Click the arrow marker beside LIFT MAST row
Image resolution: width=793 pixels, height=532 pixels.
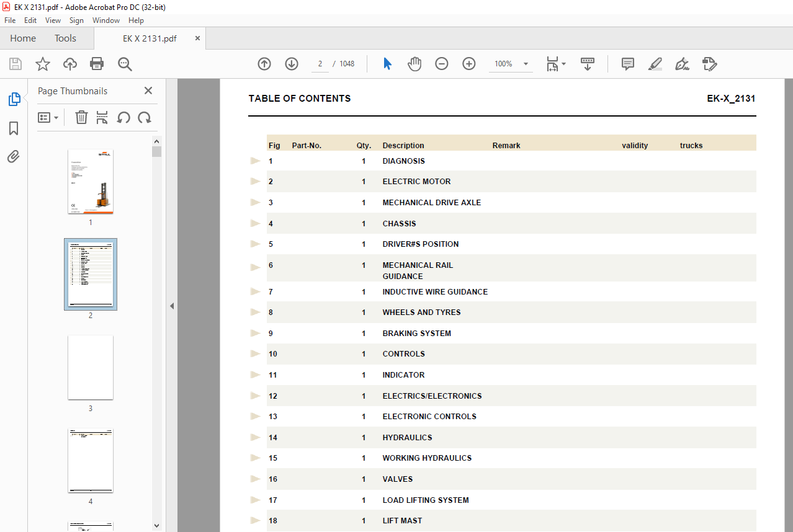[x=255, y=520]
